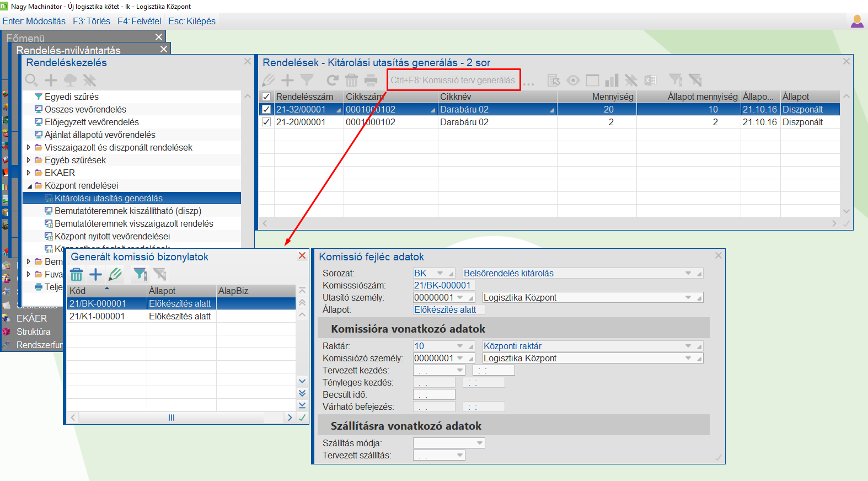Image resolution: width=868 pixels, height=481 pixels.
Task: Open the Struktúra item in the main menu
Action: point(34,332)
